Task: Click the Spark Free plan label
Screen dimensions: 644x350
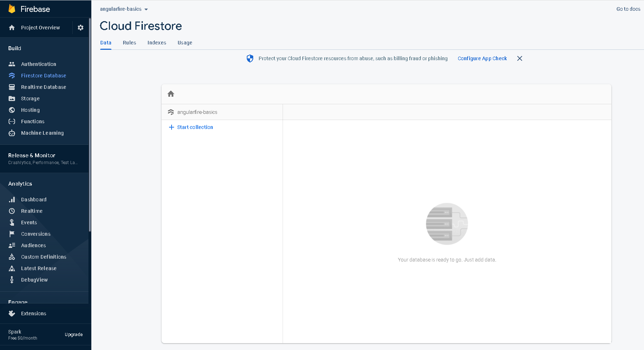Action: pos(23,335)
